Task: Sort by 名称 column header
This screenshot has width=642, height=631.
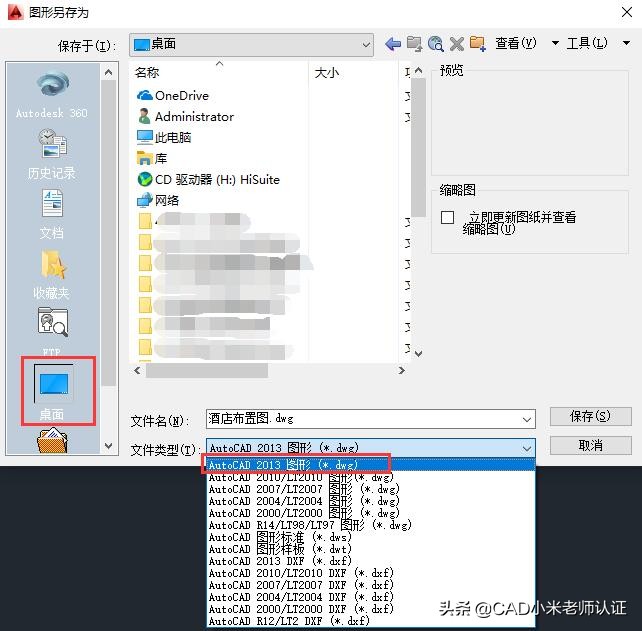Action: 219,73
